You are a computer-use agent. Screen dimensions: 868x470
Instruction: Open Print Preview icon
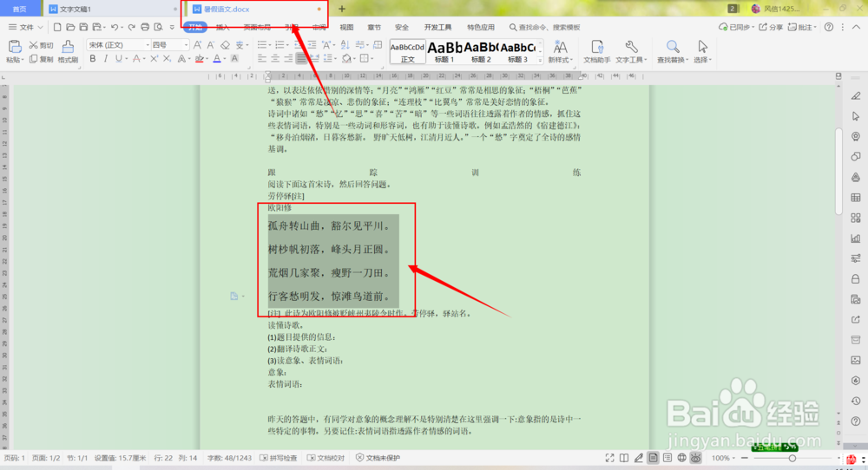click(x=158, y=27)
